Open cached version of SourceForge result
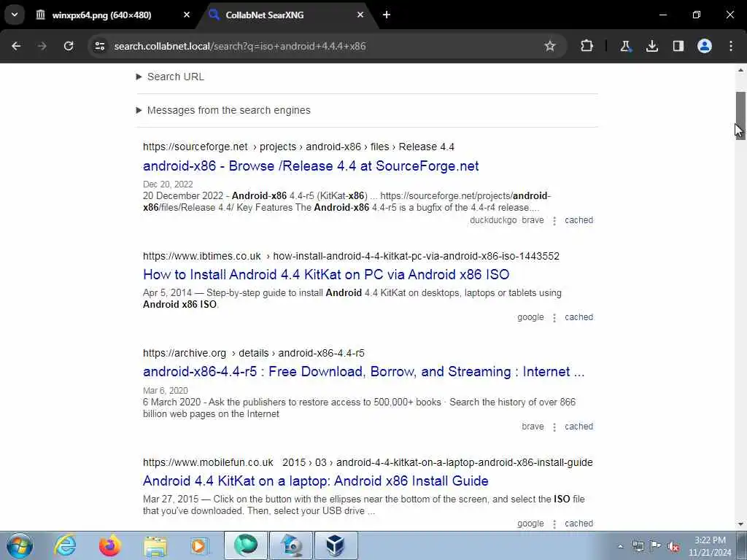 (578, 220)
